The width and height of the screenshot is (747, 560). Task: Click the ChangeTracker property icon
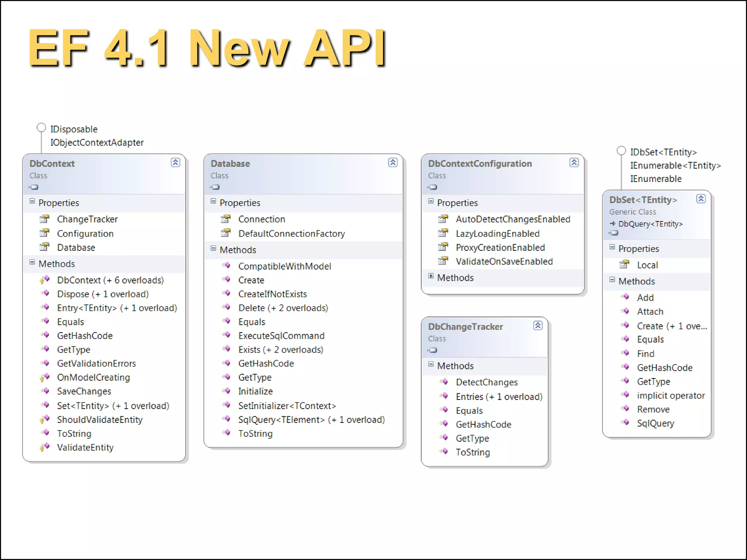(x=44, y=219)
